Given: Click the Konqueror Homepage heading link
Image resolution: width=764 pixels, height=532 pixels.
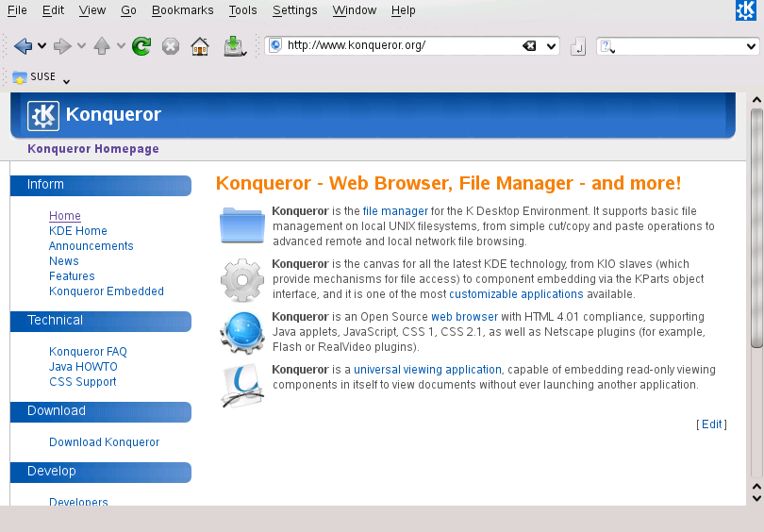Looking at the screenshot, I should [93, 149].
